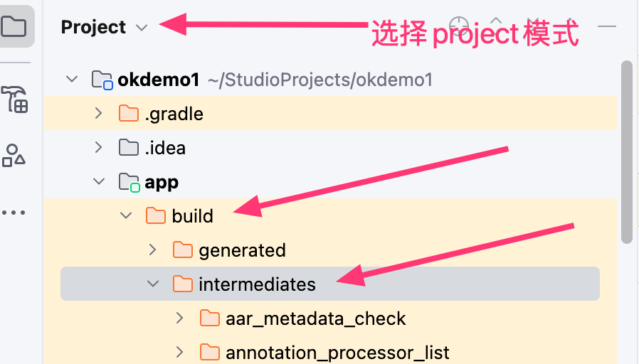Select the .idea folder label
This screenshot has width=639, height=364.
pyautogui.click(x=165, y=148)
